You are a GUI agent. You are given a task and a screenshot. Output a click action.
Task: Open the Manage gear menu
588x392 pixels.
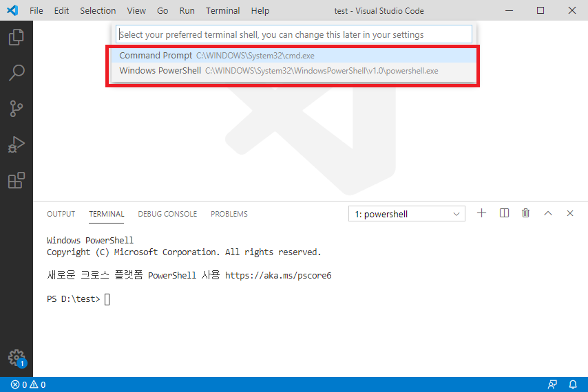pos(17,358)
